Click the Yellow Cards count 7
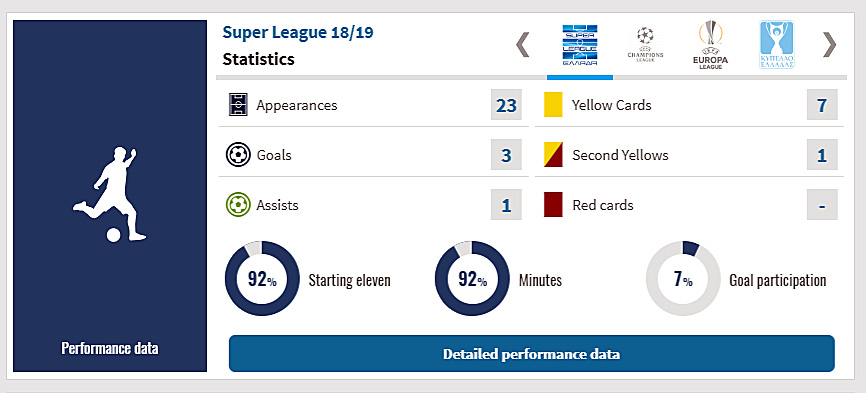Image resolution: width=866 pixels, height=393 pixels. click(822, 105)
